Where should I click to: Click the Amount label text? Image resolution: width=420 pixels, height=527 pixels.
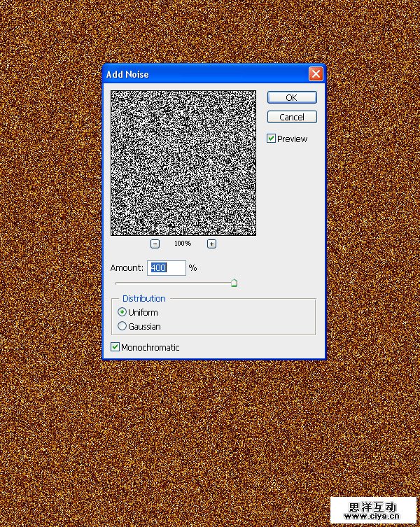[127, 268]
